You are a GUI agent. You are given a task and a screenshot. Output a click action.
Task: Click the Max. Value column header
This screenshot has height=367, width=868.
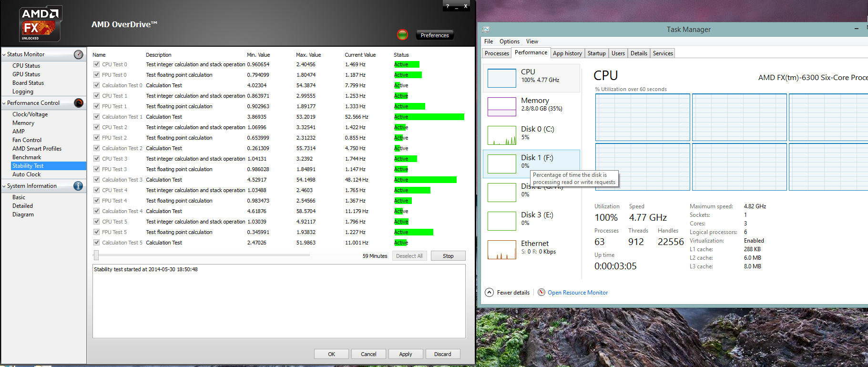pos(308,55)
